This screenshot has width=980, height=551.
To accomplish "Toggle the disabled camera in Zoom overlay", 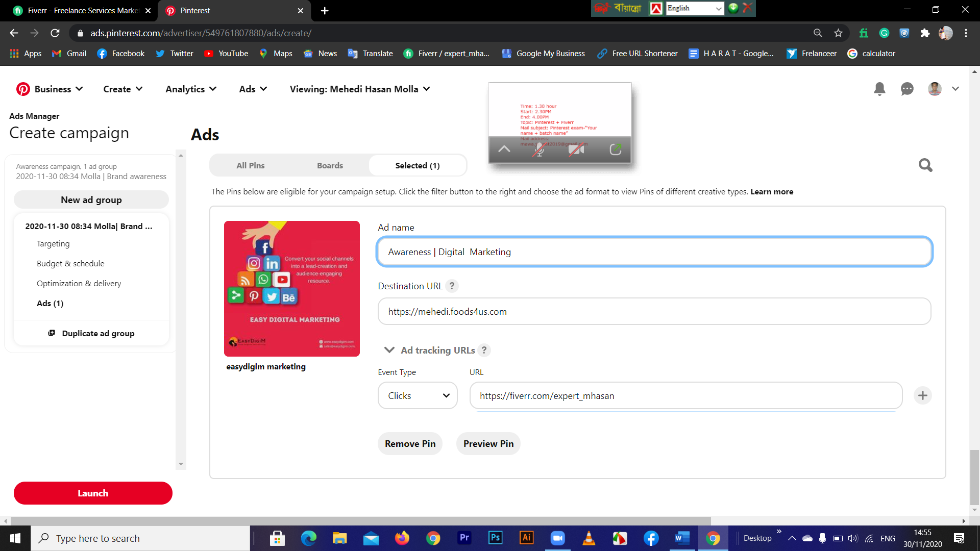I will (576, 149).
